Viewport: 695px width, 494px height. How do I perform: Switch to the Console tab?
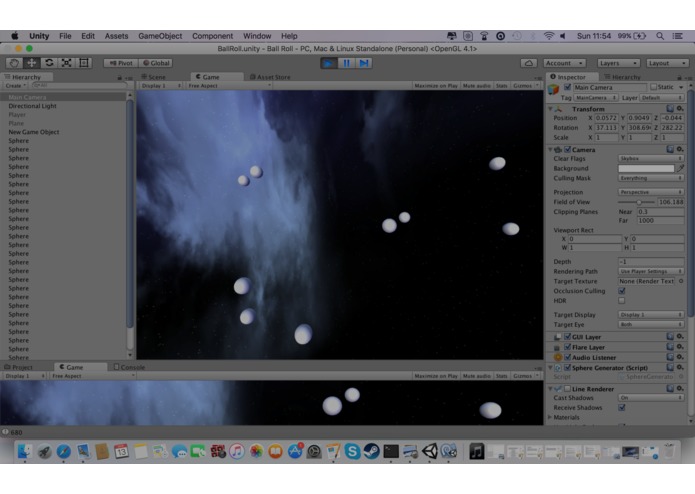coord(129,367)
